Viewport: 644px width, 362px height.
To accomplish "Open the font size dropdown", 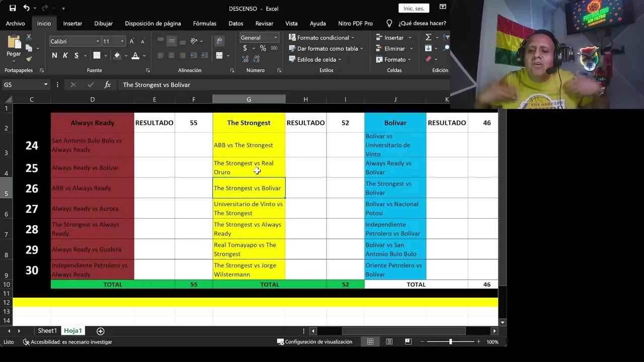I will (x=122, y=41).
